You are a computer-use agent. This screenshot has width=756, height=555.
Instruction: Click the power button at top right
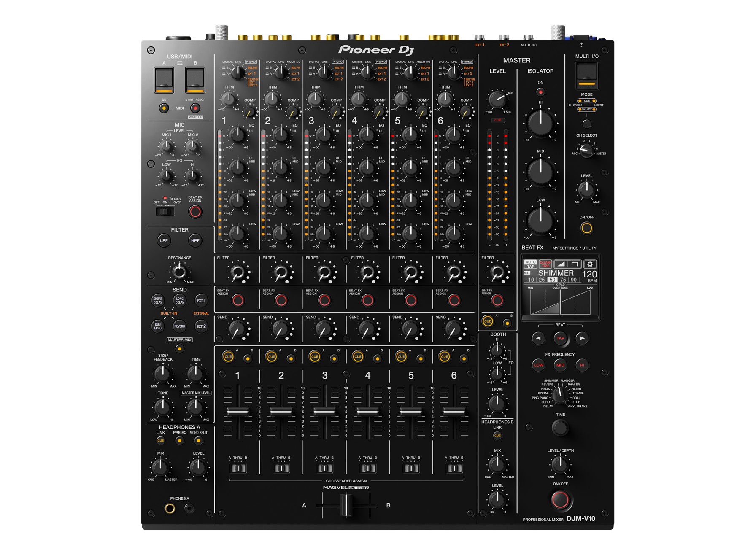click(x=581, y=45)
